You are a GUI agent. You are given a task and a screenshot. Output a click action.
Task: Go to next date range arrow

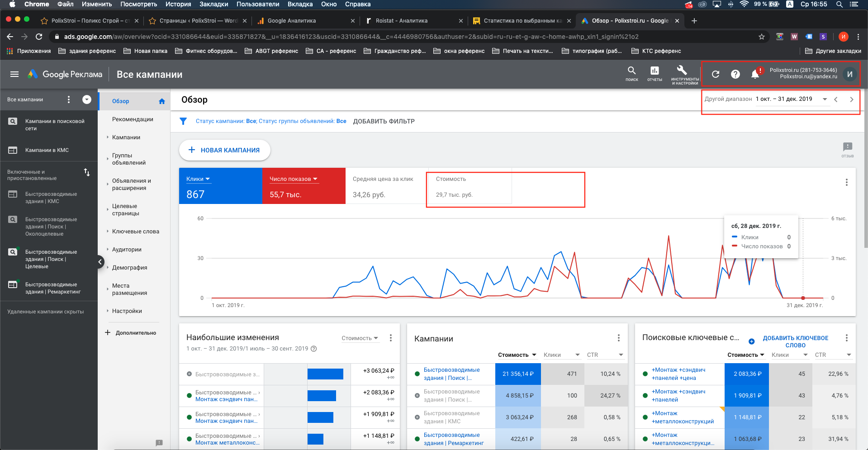pyautogui.click(x=852, y=99)
